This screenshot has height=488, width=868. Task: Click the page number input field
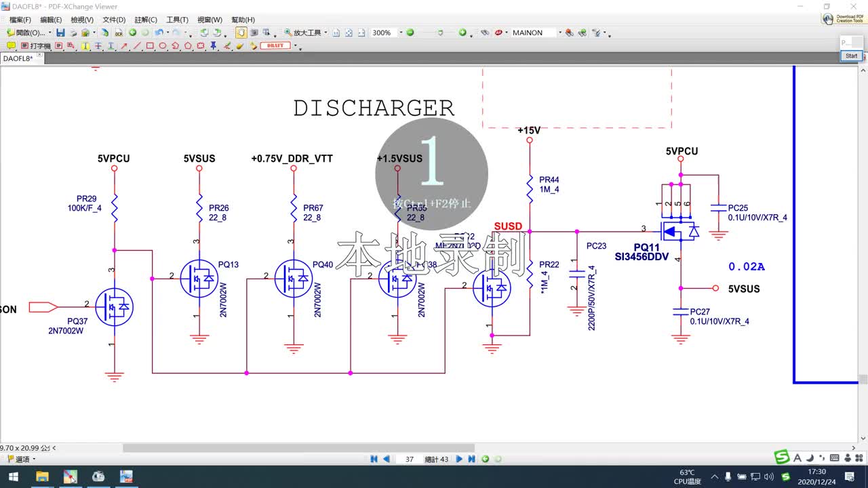coord(408,459)
